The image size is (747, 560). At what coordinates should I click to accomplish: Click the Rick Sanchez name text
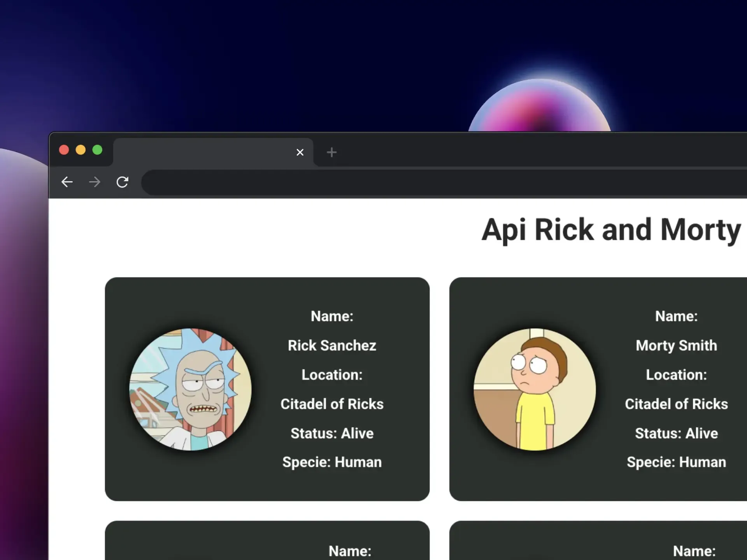tap(332, 345)
